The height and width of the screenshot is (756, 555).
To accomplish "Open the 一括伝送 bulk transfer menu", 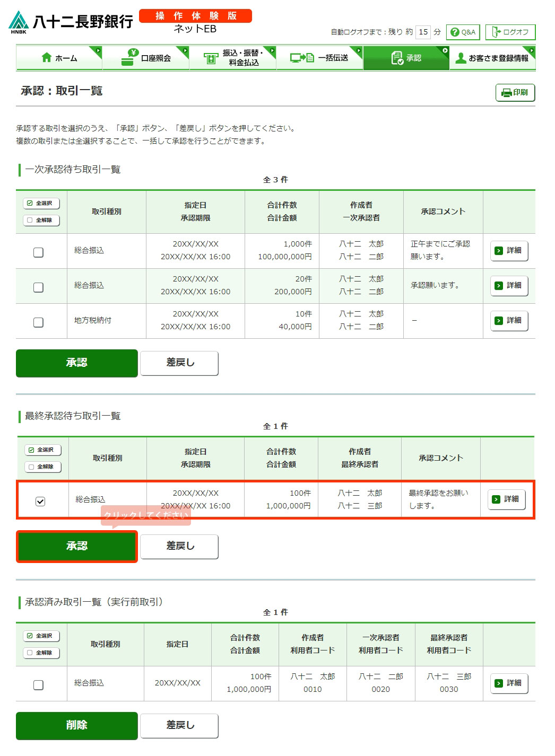I will tap(319, 58).
